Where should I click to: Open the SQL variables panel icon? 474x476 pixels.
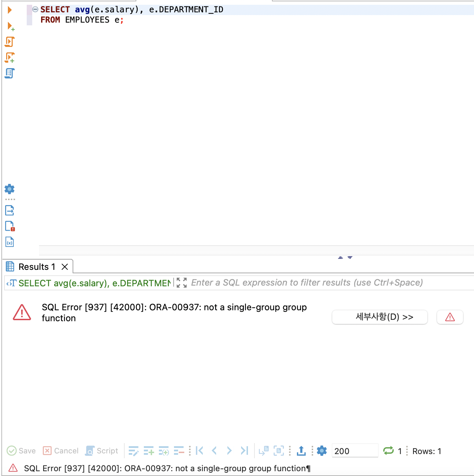(10, 242)
